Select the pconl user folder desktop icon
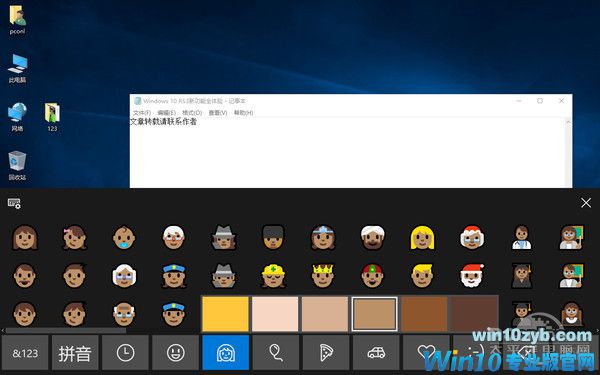The image size is (600, 375). (x=17, y=20)
